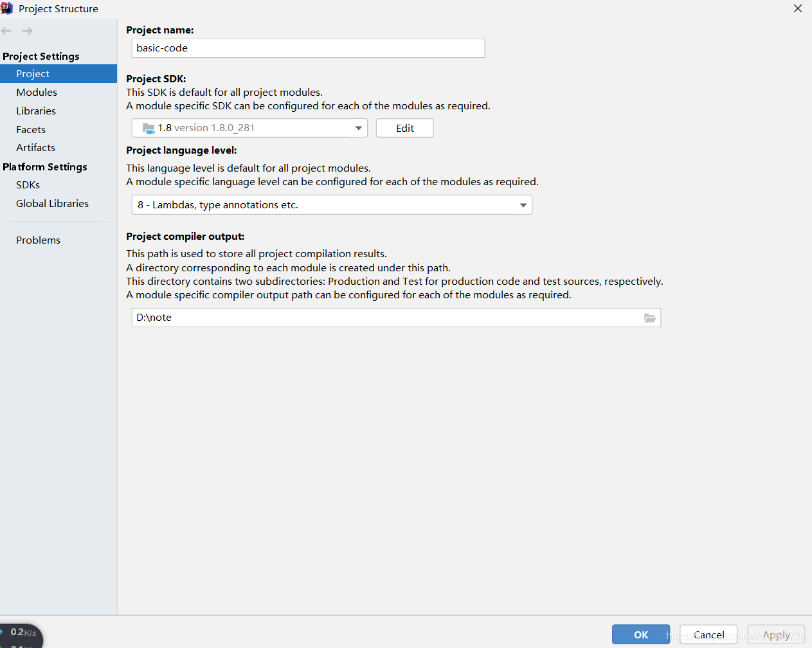Click the IntelliJ icon in title bar
Viewport: 812px width, 648px height.
[6, 8]
